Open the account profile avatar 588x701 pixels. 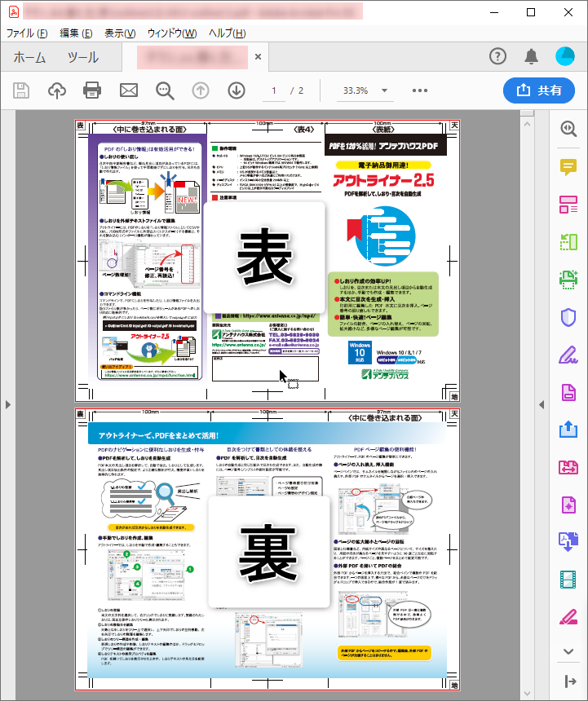pos(564,56)
